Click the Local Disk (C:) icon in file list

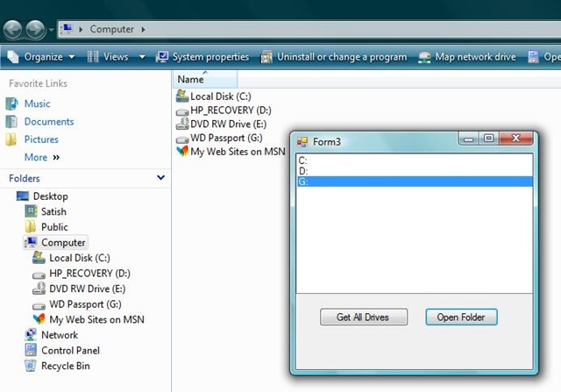click(182, 96)
